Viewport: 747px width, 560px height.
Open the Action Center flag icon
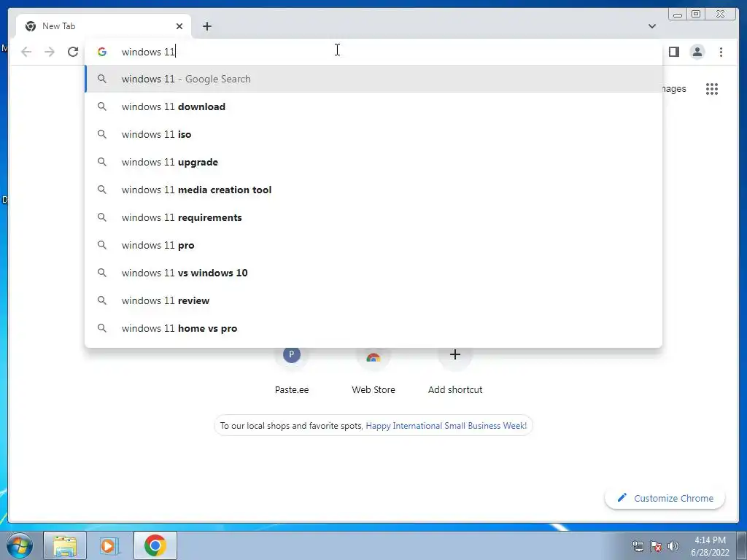(x=656, y=546)
